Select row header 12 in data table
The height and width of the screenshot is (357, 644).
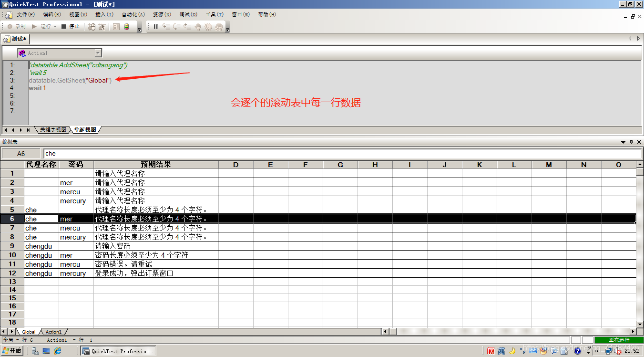click(x=12, y=273)
